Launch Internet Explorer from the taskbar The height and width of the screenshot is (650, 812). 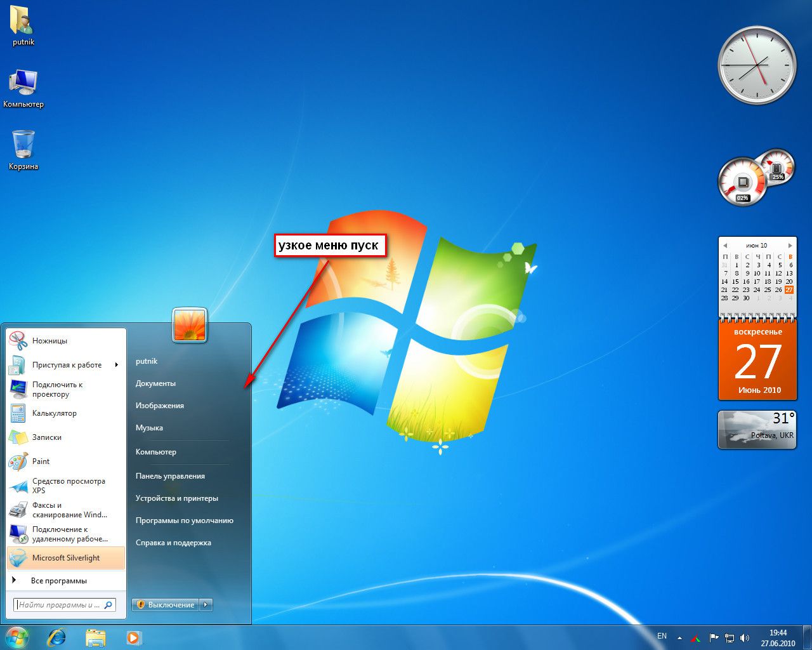[57, 637]
